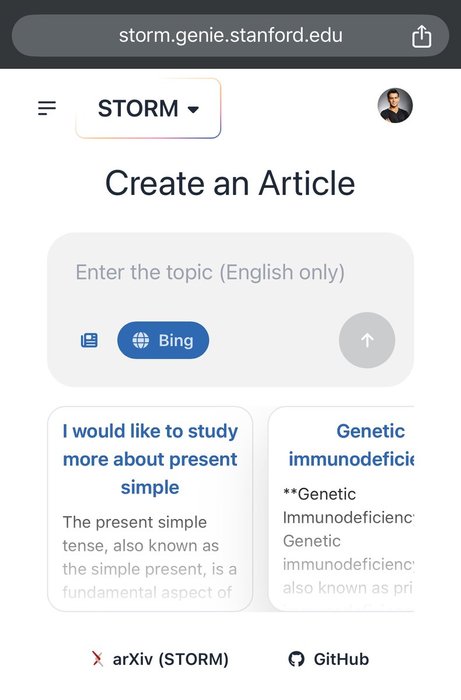461x700 pixels.
Task: Open the present simple article card
Action: click(150, 509)
